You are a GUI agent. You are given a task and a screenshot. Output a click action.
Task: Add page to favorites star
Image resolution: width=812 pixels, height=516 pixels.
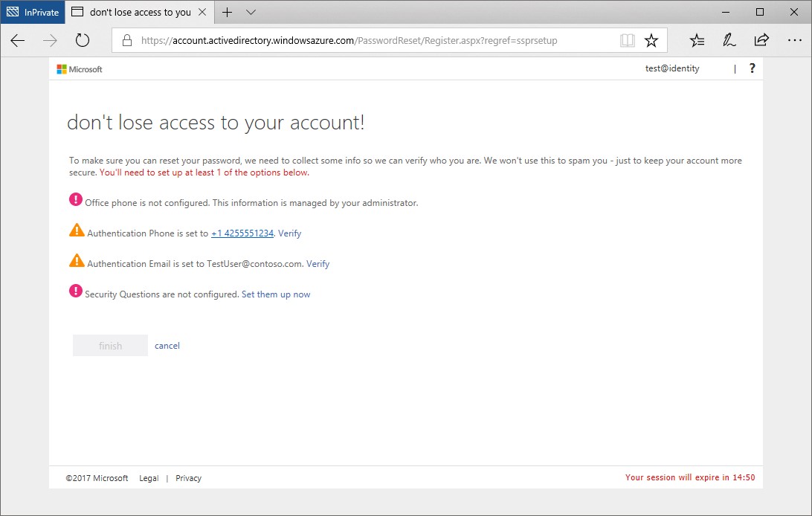pyautogui.click(x=651, y=40)
